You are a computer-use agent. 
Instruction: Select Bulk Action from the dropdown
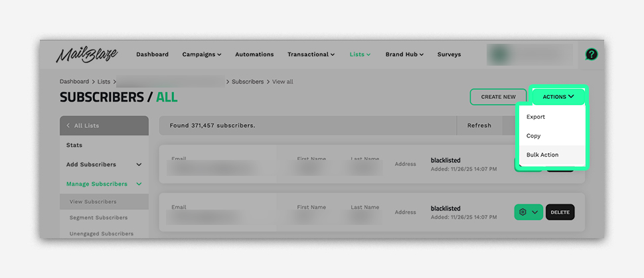(542, 155)
